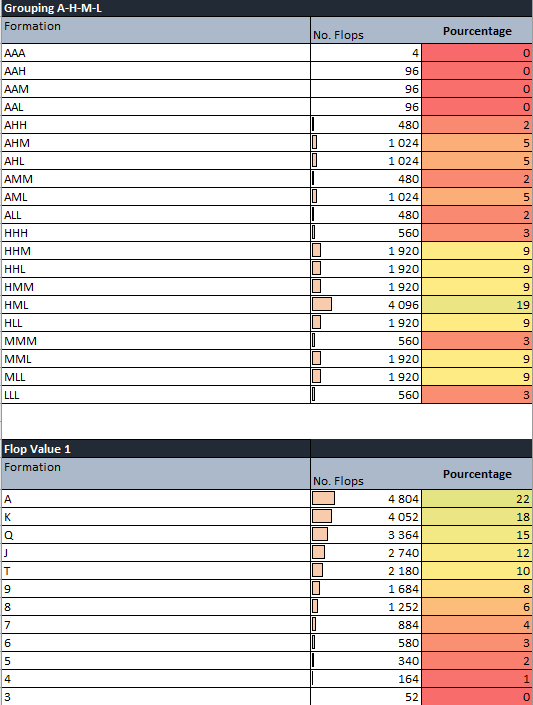
Task: Click the 4 096 flops value cell
Action: point(366,305)
